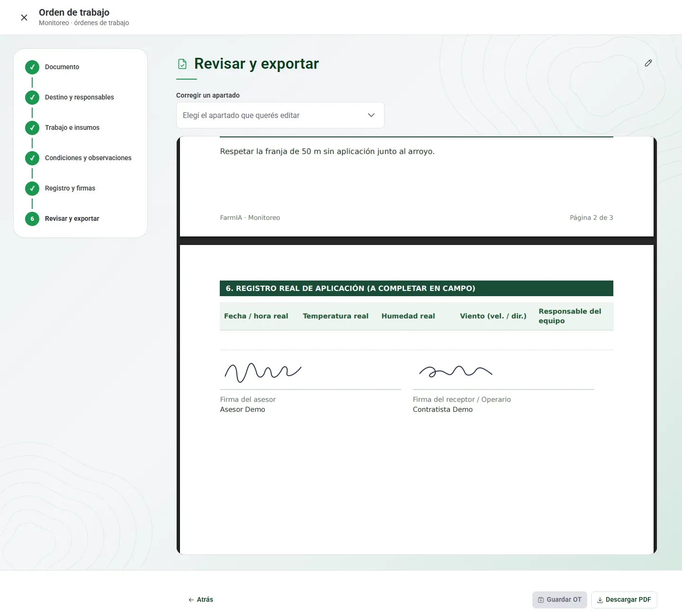Click the 'Respetar la franja de 50 m' note

(327, 152)
